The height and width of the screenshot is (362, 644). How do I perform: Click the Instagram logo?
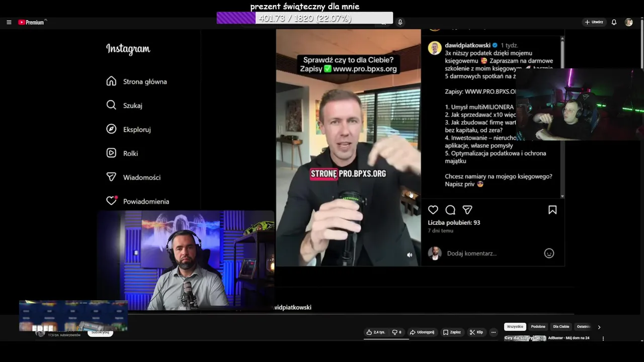128,49
